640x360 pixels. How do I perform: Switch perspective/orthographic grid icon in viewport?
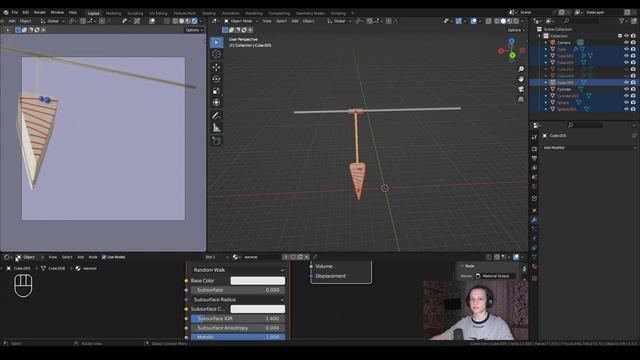[x=521, y=99]
